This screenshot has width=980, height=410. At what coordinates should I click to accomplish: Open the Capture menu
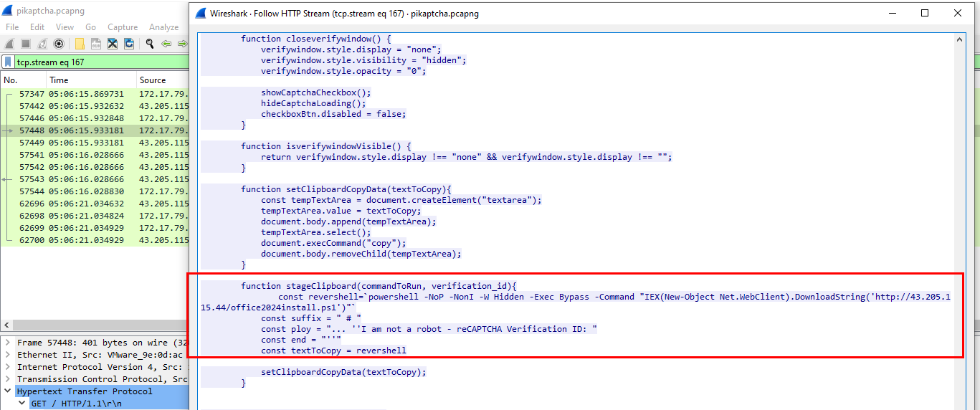pos(123,27)
